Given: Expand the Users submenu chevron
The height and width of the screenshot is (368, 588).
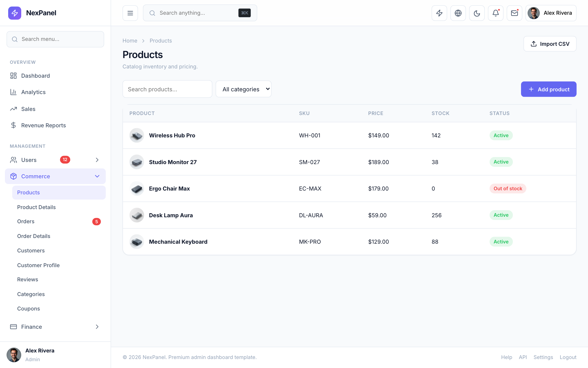Looking at the screenshot, I should pyautogui.click(x=97, y=160).
